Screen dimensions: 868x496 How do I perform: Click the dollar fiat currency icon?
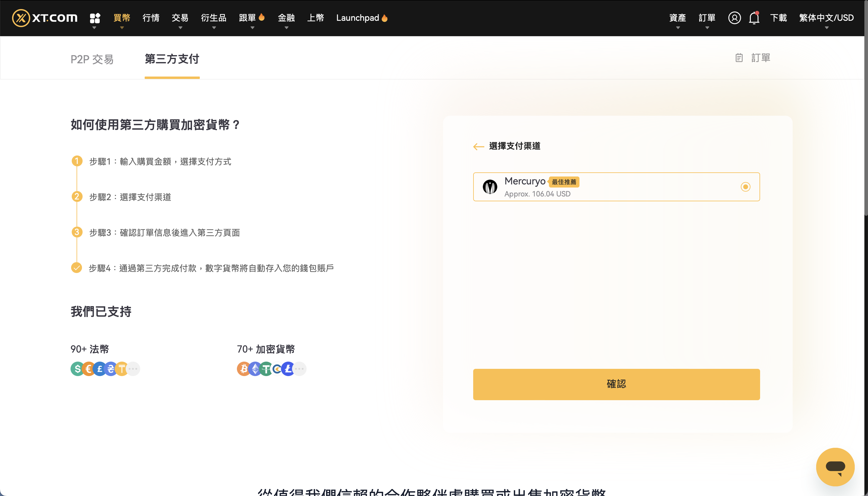click(x=77, y=369)
